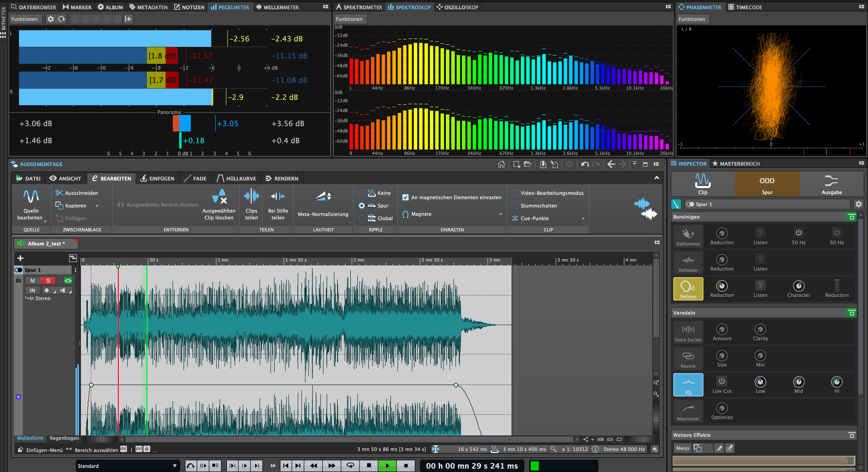The height and width of the screenshot is (472, 868).
Task: Solo Spur 1 with S button
Action: [48, 281]
